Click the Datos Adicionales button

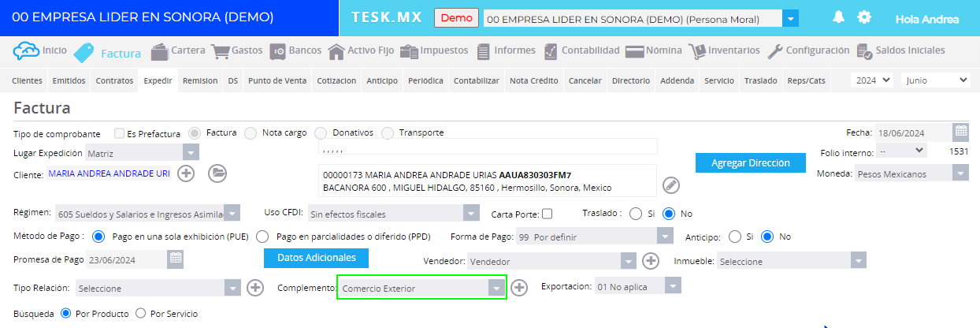click(x=316, y=257)
